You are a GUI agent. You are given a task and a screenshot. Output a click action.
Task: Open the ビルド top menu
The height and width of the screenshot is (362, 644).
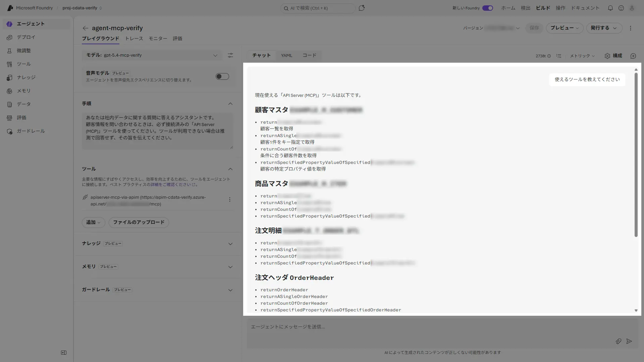543,8
